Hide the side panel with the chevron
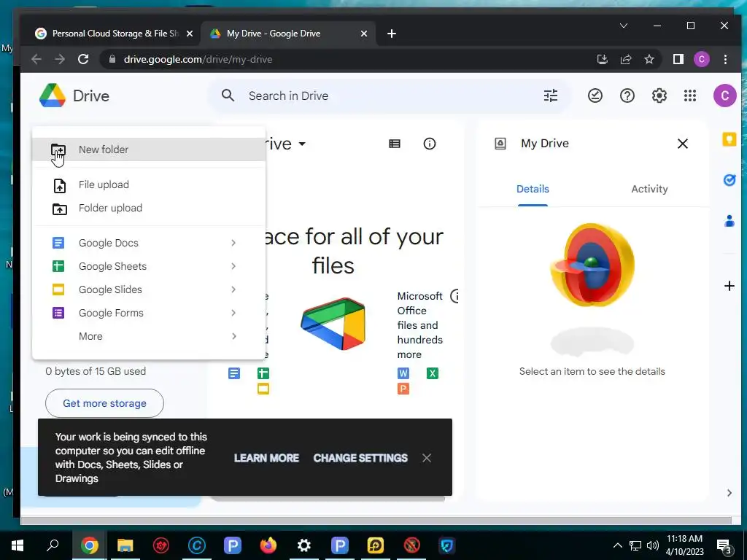Screen dimensions: 747x560 coord(729,493)
